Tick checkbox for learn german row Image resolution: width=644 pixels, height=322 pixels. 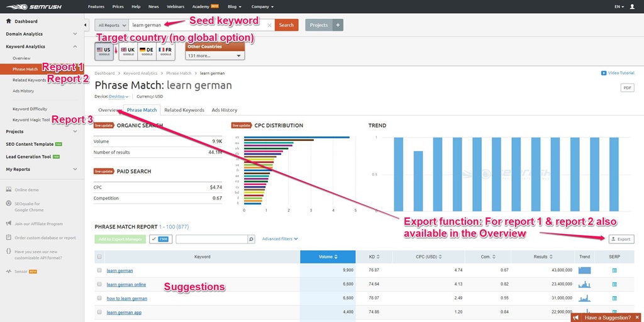(99, 270)
